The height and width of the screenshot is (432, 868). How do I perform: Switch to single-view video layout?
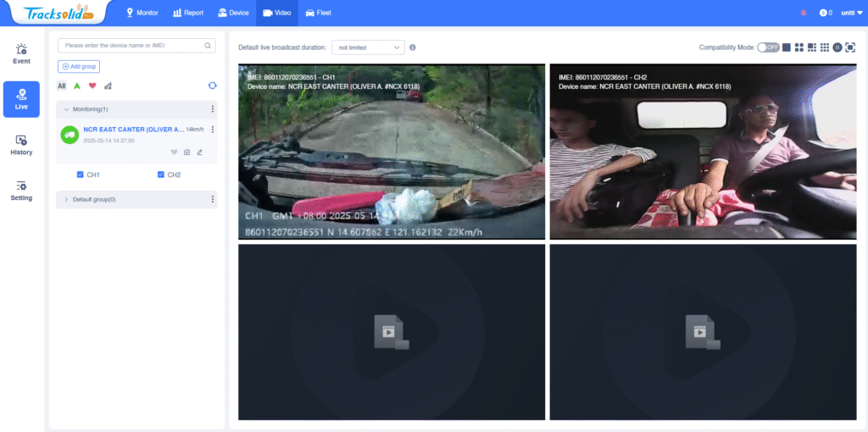point(787,47)
